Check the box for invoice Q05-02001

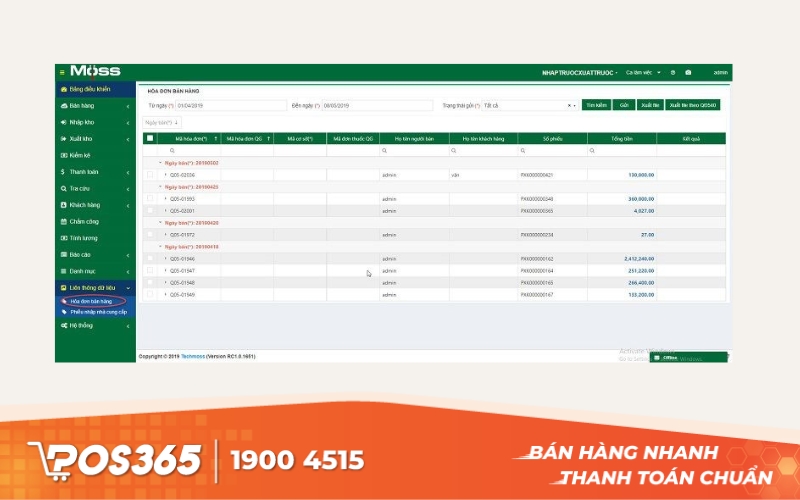150,210
